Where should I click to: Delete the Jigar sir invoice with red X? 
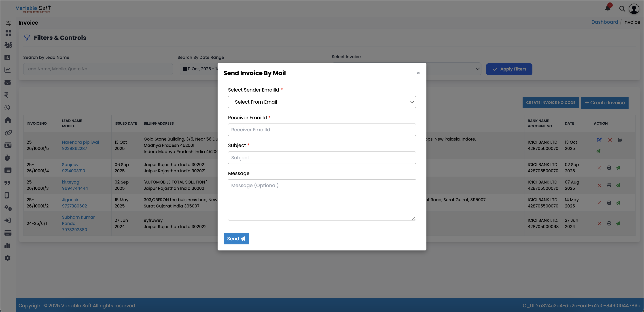coord(599,203)
